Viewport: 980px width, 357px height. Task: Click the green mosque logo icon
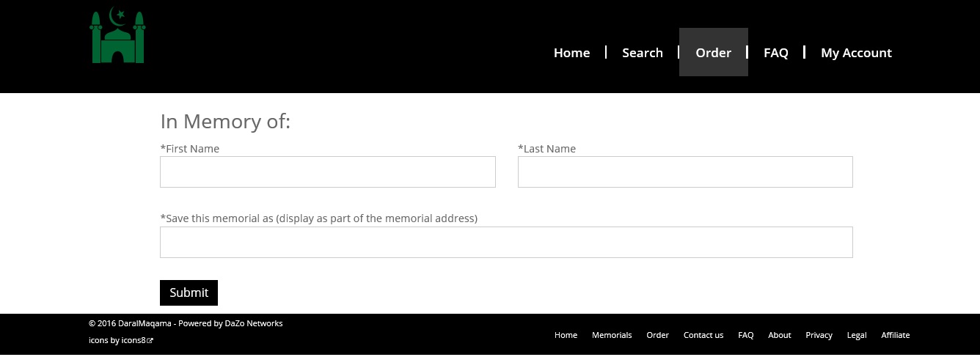(x=117, y=36)
